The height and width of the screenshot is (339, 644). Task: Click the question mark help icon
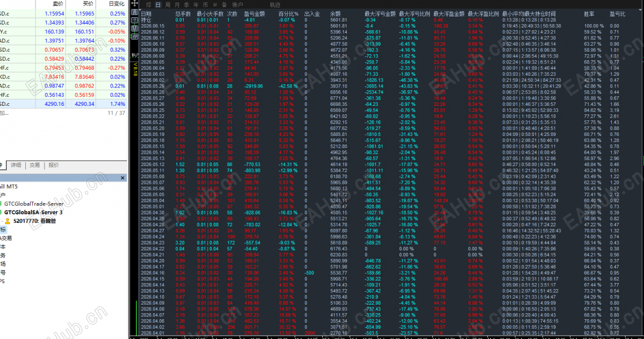(134, 20)
